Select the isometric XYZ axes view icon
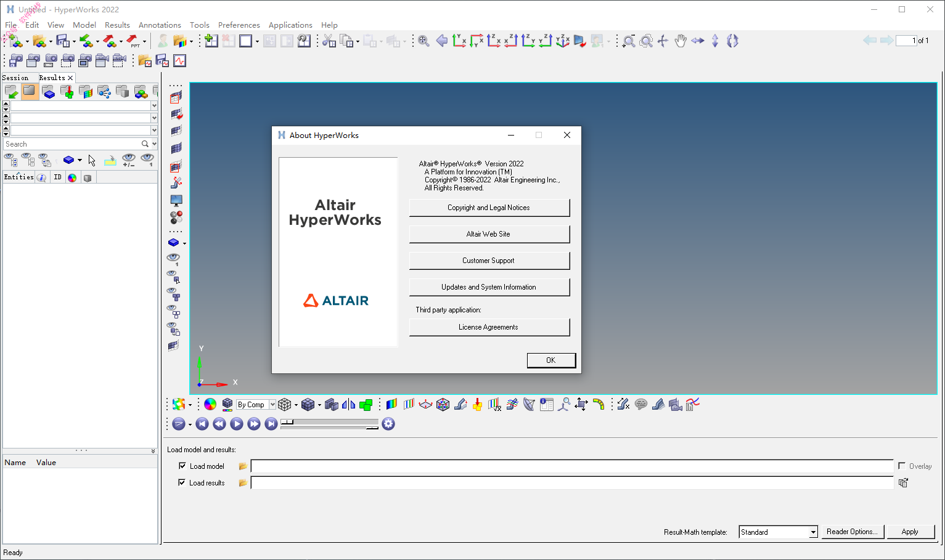This screenshot has height=560, width=945. (x=563, y=41)
